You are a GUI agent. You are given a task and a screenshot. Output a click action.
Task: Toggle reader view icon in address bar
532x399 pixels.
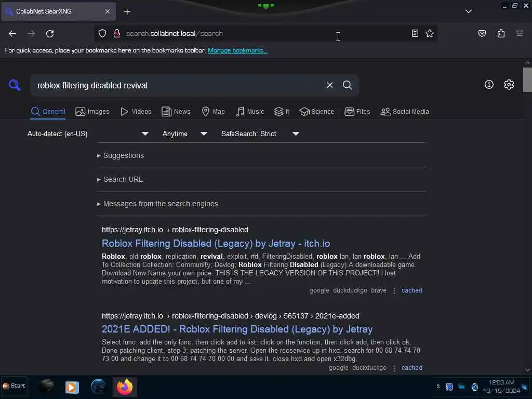[x=415, y=33]
